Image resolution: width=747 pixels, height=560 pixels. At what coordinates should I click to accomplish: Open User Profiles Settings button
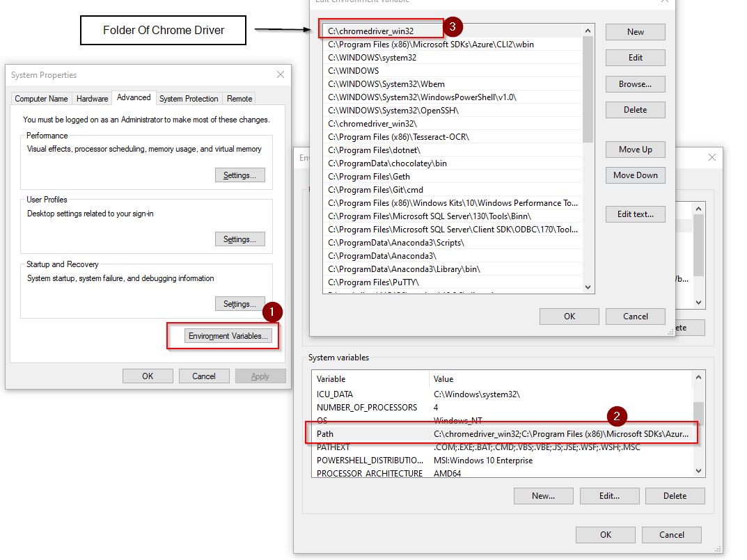pos(240,239)
